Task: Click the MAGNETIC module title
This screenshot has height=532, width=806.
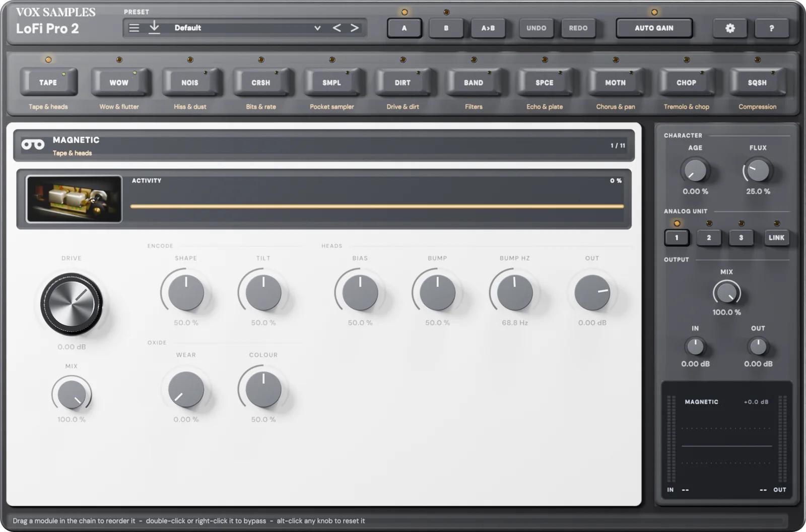Action: tap(76, 140)
